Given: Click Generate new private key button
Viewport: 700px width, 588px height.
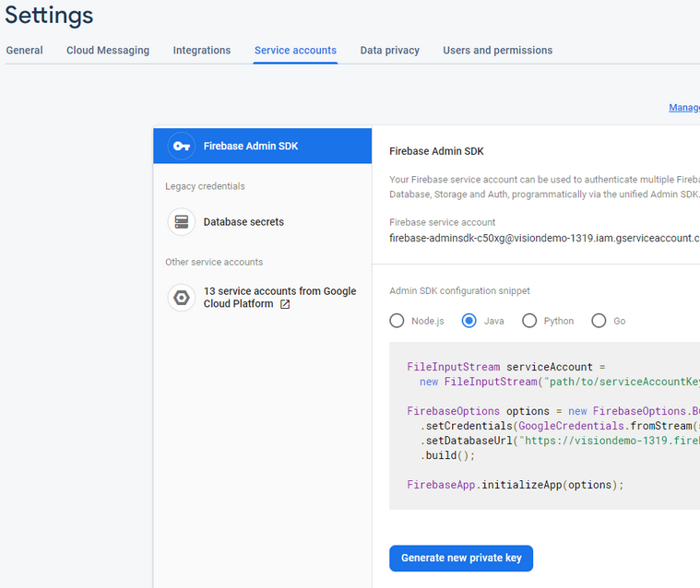Looking at the screenshot, I should point(461,559).
